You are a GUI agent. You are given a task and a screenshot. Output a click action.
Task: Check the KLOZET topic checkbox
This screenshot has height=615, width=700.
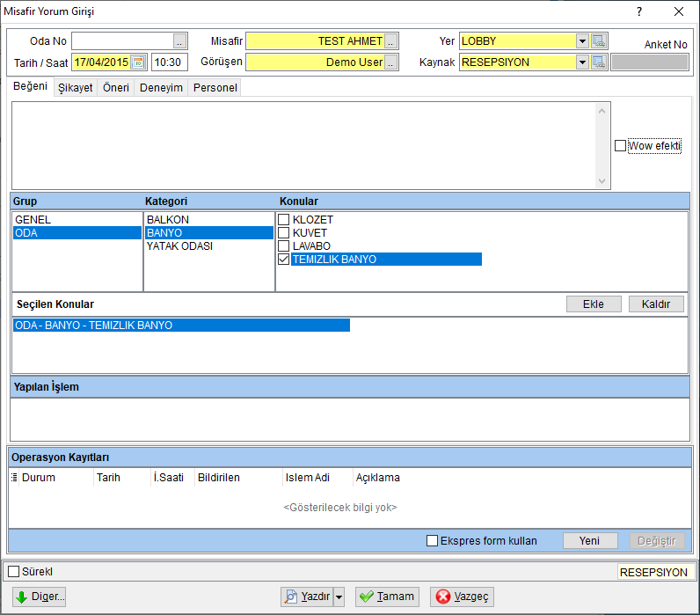click(283, 219)
